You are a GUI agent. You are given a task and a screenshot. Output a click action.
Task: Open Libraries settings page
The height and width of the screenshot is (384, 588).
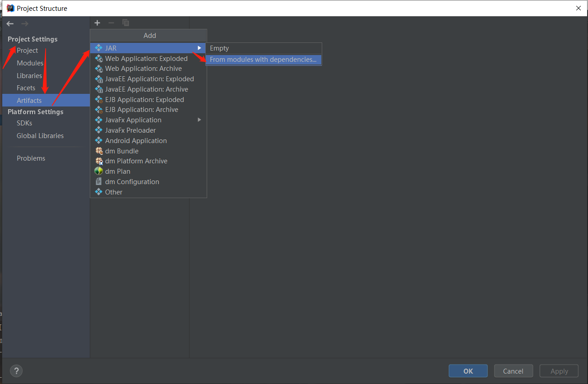[x=46, y=76]
